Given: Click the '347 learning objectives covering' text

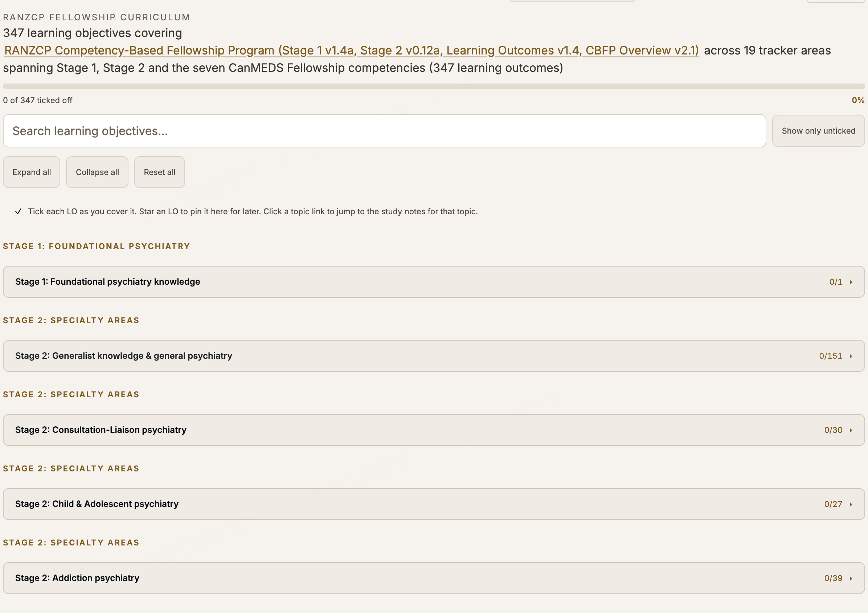Looking at the screenshot, I should point(92,33).
